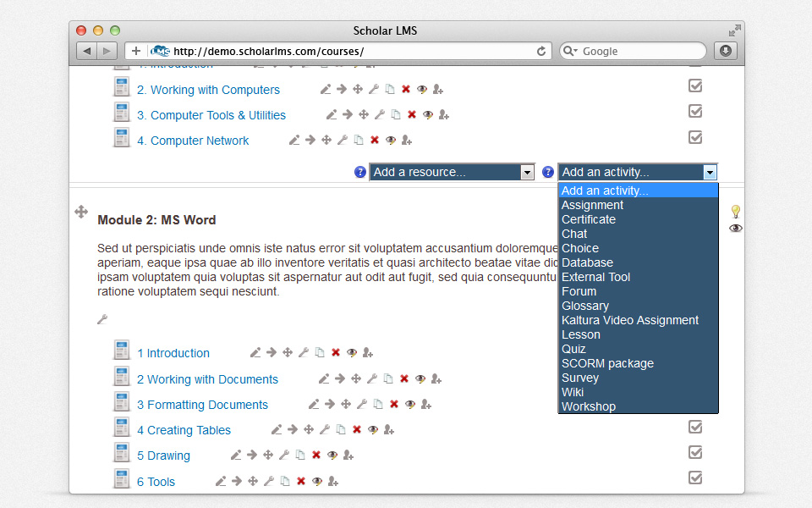Choose Kaltura Video Assignment from the list
The width and height of the screenshot is (812, 508).
[629, 320]
